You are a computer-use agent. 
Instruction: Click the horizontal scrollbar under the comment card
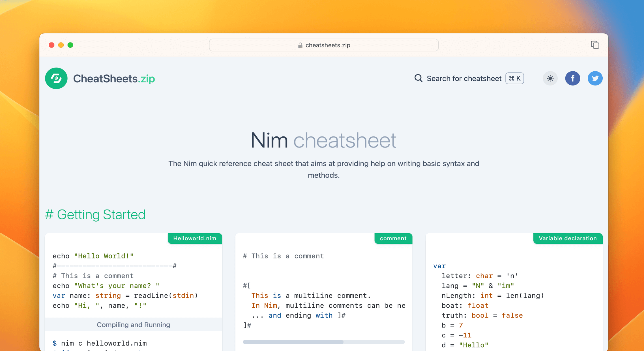[x=293, y=341]
